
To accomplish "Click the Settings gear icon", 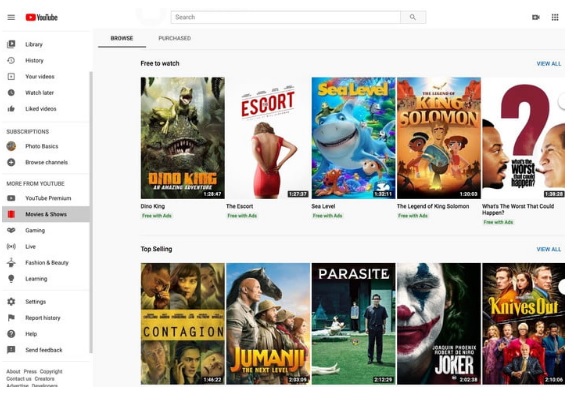I will click(x=11, y=302).
